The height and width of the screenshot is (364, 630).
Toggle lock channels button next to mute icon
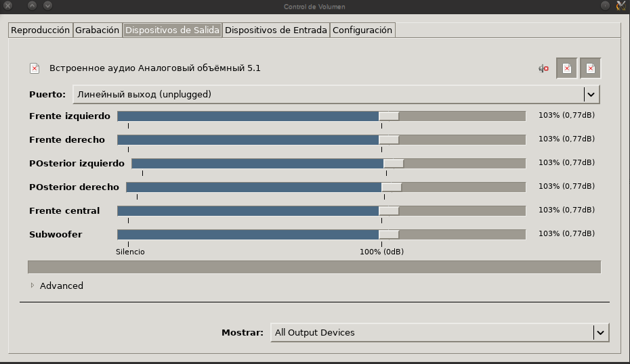567,68
